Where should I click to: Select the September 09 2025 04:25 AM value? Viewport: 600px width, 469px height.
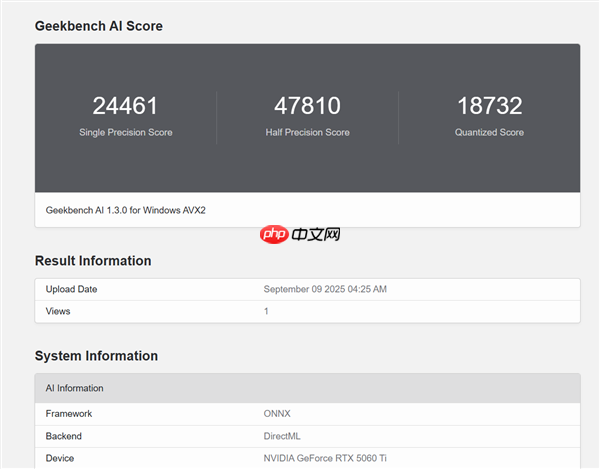click(x=325, y=289)
